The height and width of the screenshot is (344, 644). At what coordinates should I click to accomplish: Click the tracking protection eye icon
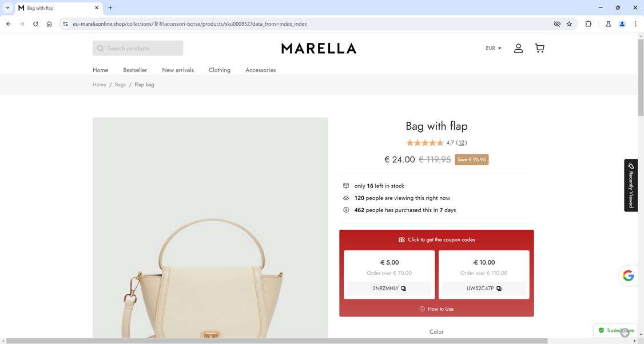pyautogui.click(x=557, y=24)
